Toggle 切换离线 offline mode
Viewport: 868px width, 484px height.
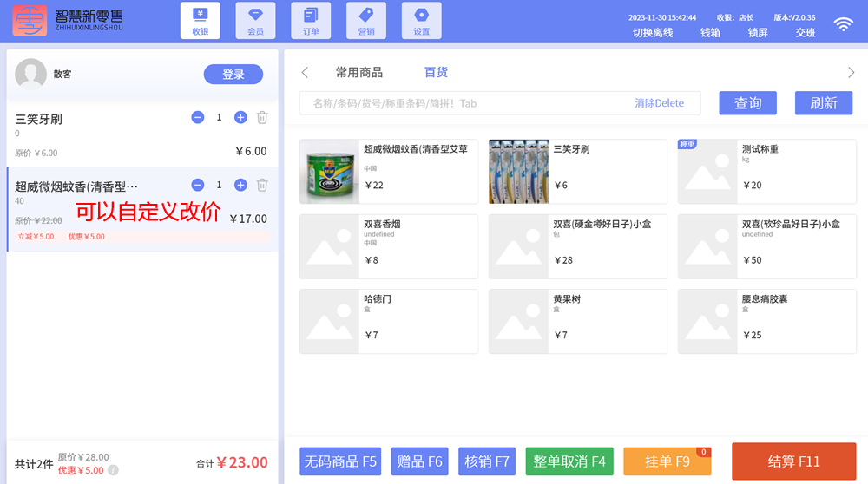pos(653,32)
